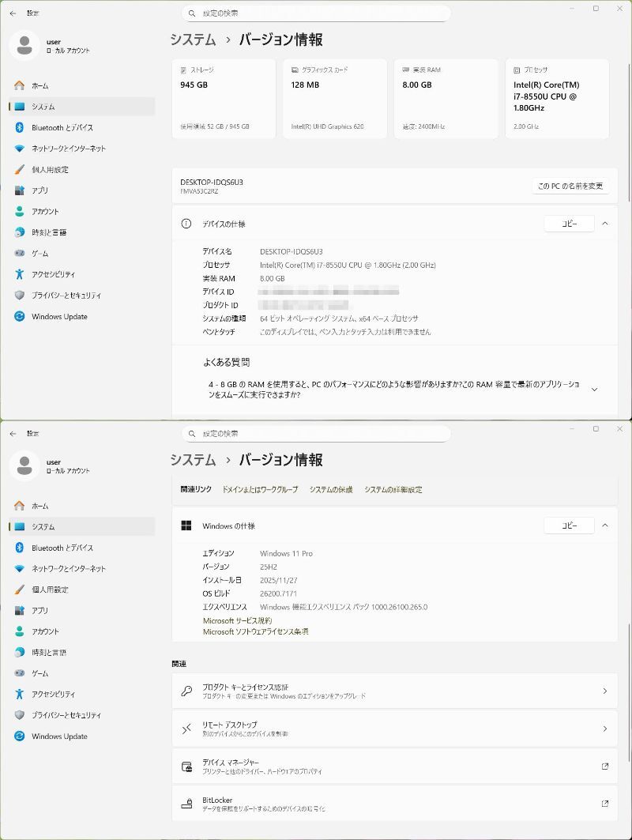Select the installed RAM 8.00 GB card
632x840 pixels.
[446, 99]
